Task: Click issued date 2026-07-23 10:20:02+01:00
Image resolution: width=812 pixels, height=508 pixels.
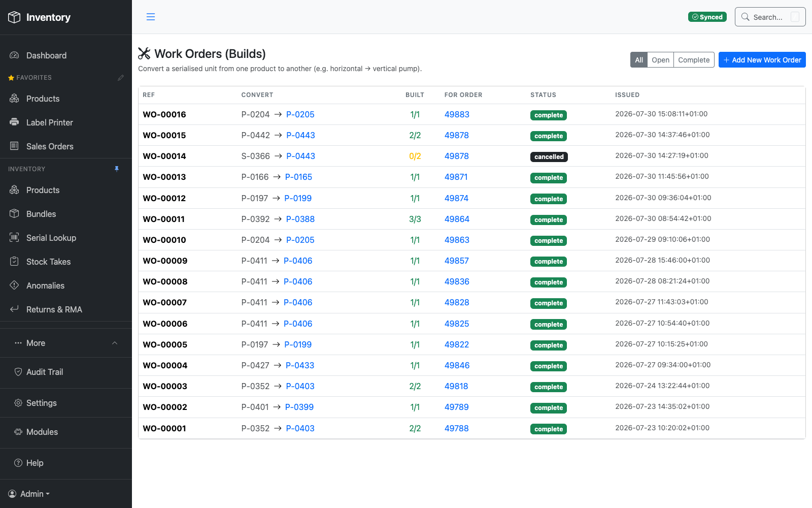Action: tap(662, 428)
